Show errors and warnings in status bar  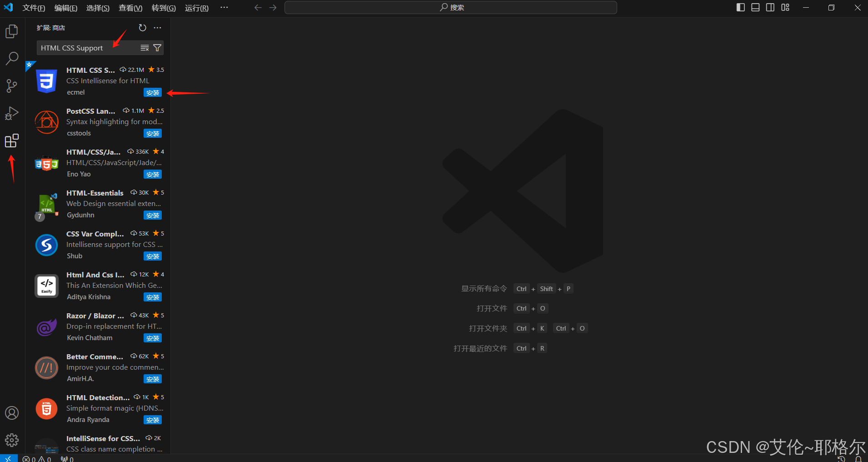pos(37,459)
